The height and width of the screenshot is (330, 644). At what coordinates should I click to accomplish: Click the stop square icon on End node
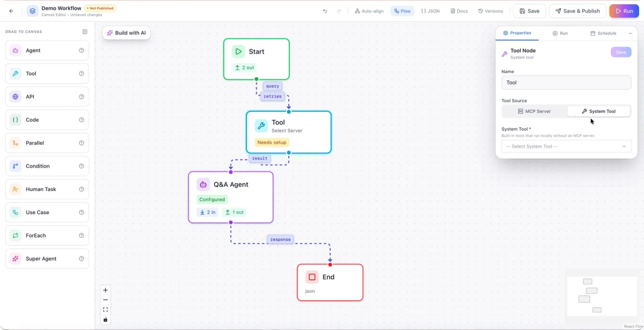(312, 277)
